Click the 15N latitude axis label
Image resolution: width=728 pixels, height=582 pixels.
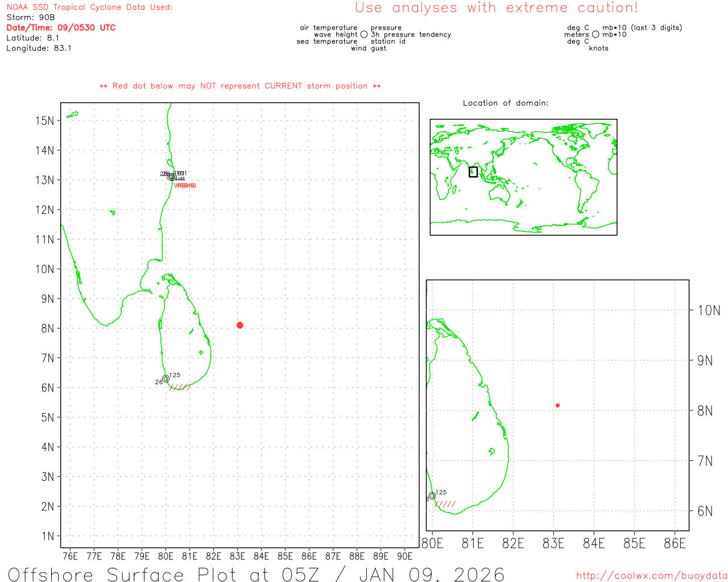(x=45, y=120)
